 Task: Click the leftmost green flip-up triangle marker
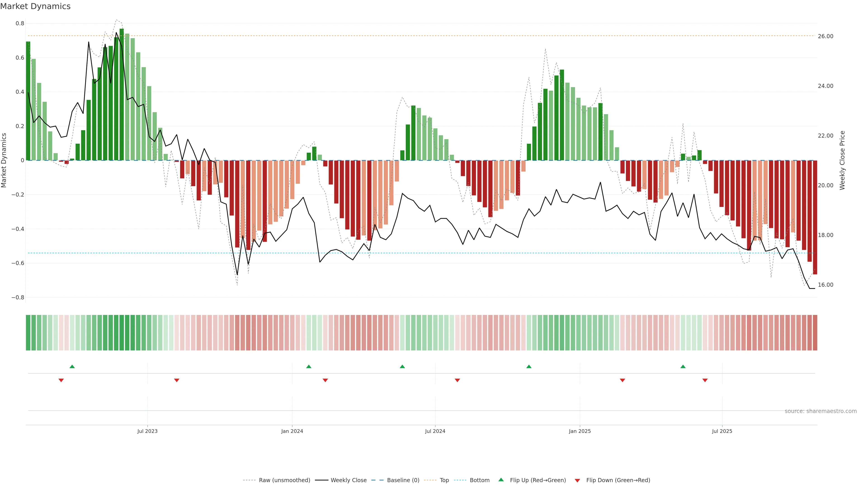pyautogui.click(x=72, y=366)
